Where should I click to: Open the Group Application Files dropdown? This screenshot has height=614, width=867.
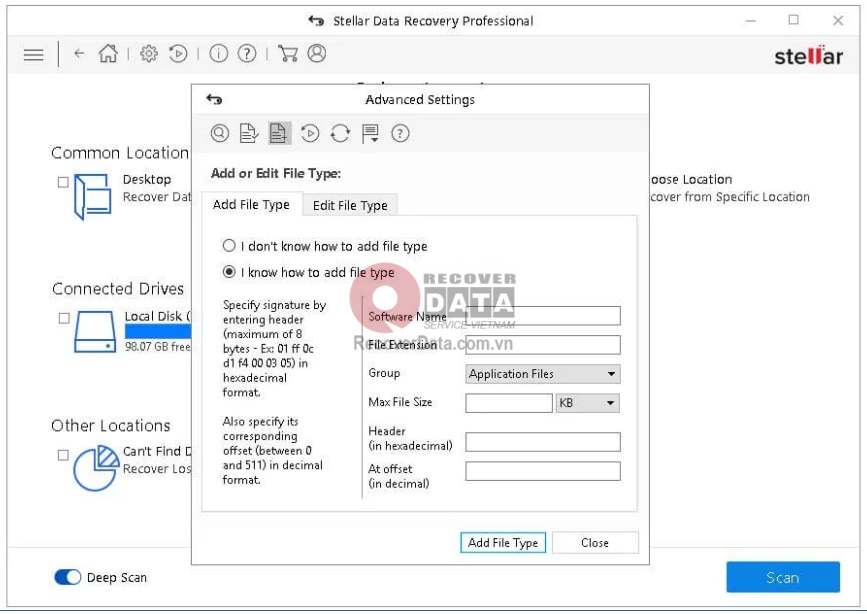click(x=542, y=374)
